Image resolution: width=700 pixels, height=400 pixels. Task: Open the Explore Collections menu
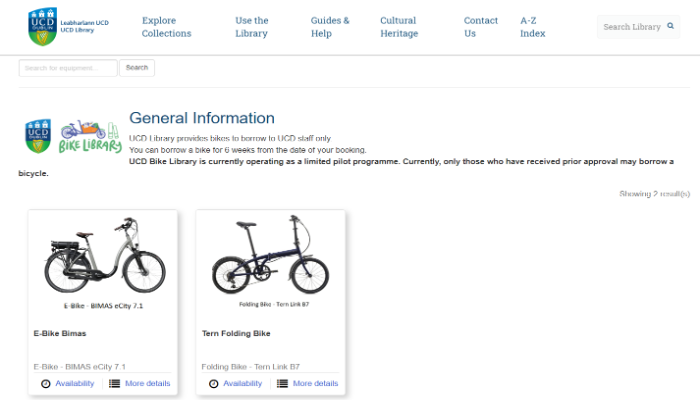pos(167,27)
